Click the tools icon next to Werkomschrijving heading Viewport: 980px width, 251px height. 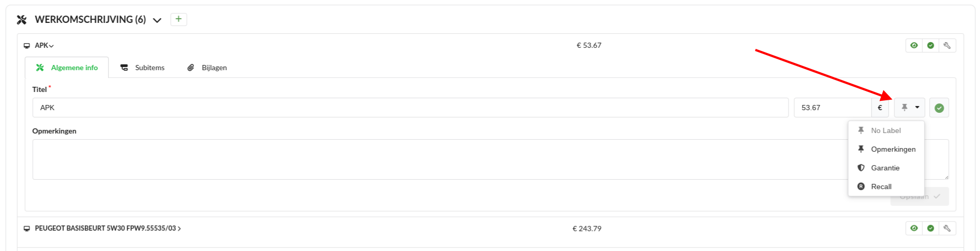coord(22,20)
